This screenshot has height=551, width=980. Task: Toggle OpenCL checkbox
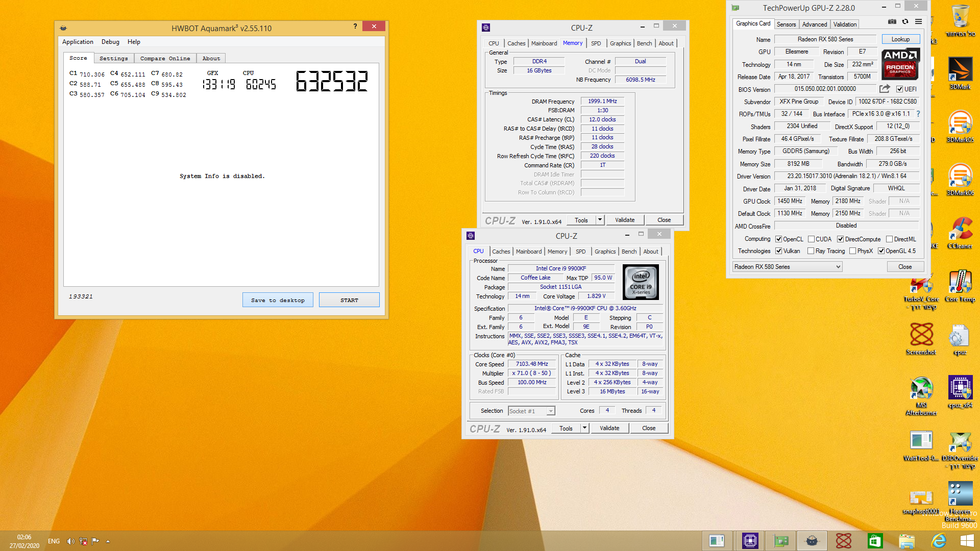pos(778,239)
